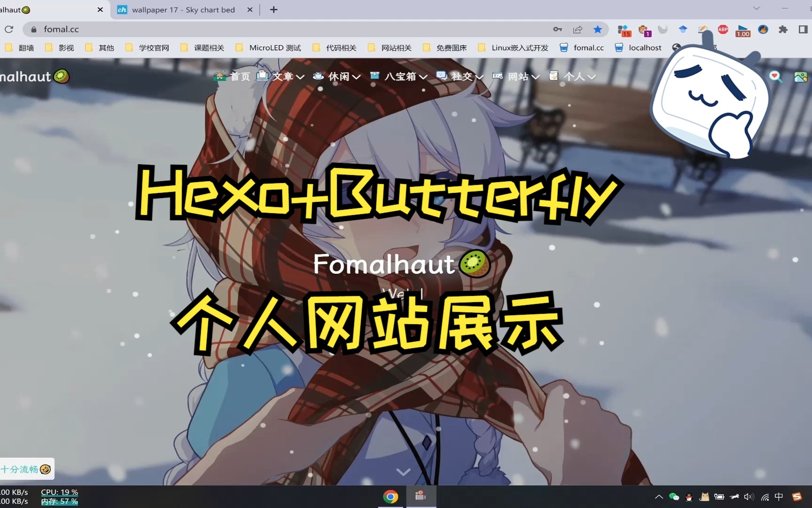
Task: Show hidden tray icons arrow
Action: tap(659, 497)
